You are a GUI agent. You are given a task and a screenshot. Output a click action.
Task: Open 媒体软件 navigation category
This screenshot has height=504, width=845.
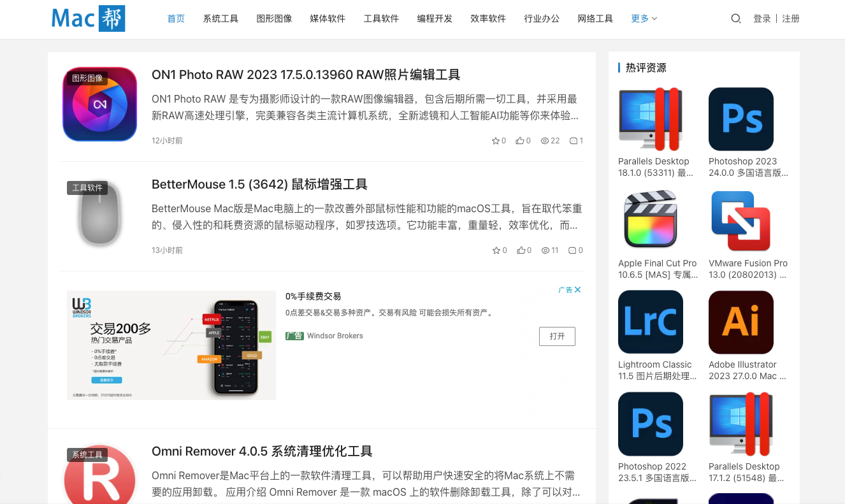point(328,18)
